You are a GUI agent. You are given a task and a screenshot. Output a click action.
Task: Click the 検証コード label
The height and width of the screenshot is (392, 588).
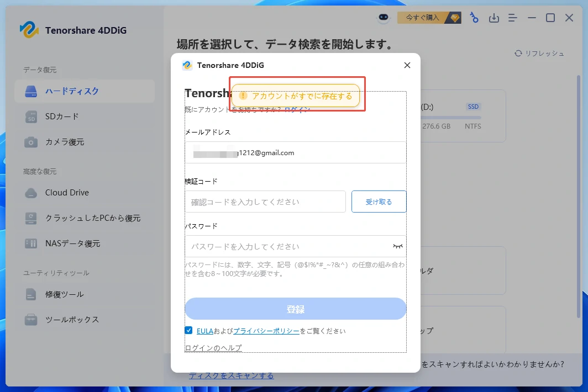201,182
